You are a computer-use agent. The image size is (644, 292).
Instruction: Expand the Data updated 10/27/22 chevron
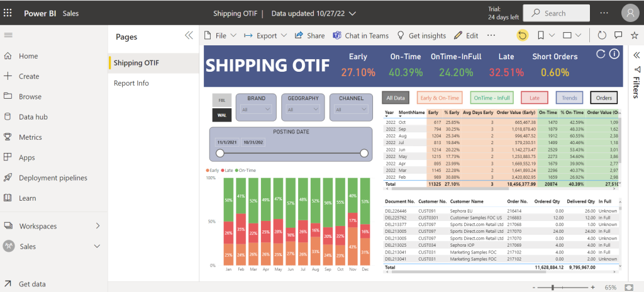coord(352,13)
